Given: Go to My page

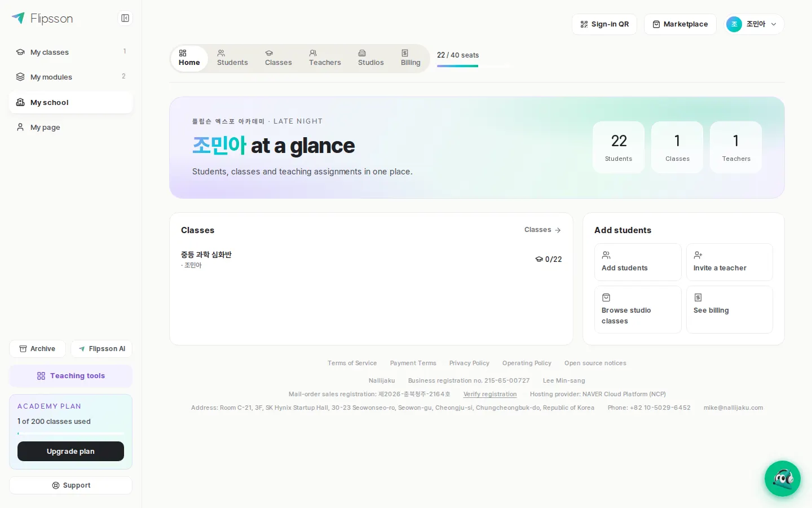Looking at the screenshot, I should (71, 127).
